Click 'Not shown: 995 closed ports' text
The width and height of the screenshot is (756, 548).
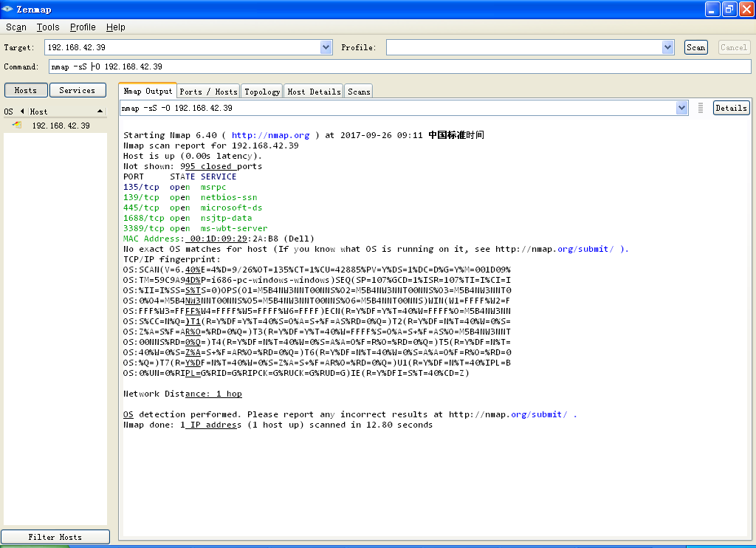(x=193, y=166)
